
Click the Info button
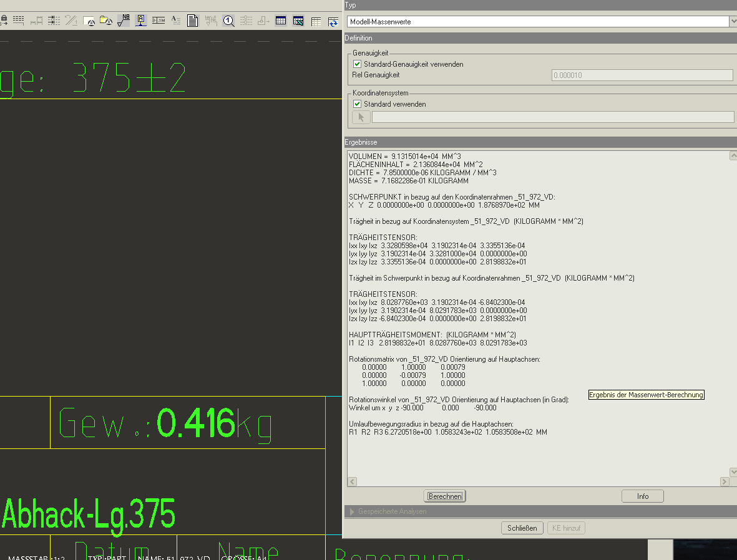(x=643, y=496)
